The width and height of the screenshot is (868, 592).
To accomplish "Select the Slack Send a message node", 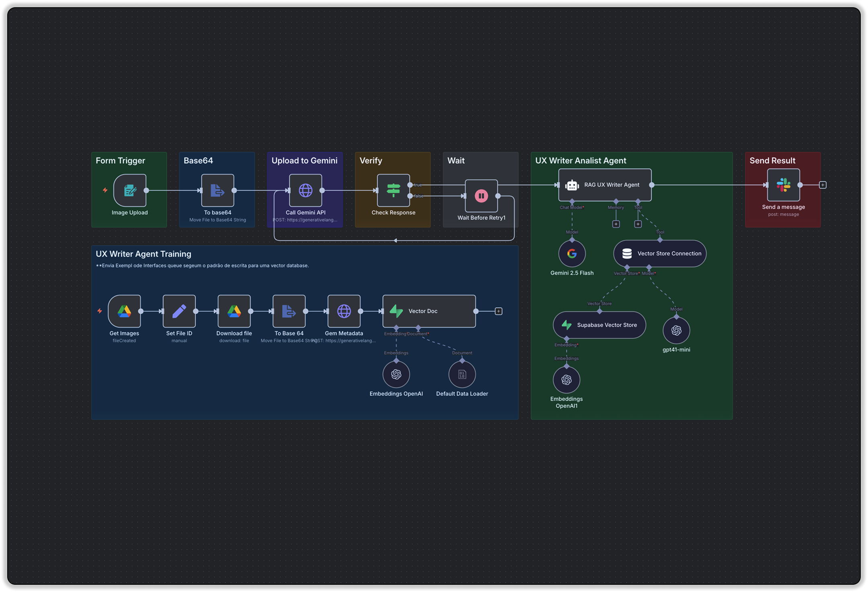I will pos(784,185).
